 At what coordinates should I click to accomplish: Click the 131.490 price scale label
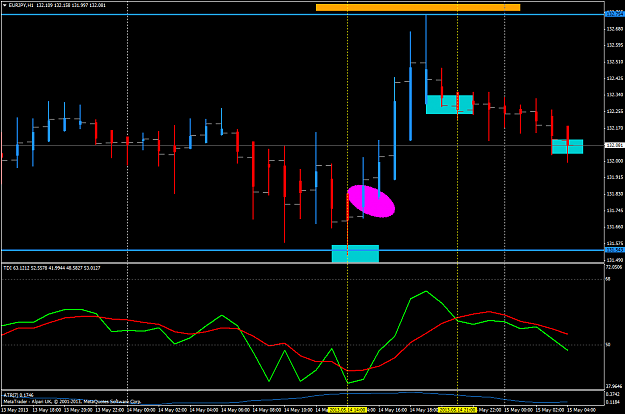coord(615,260)
